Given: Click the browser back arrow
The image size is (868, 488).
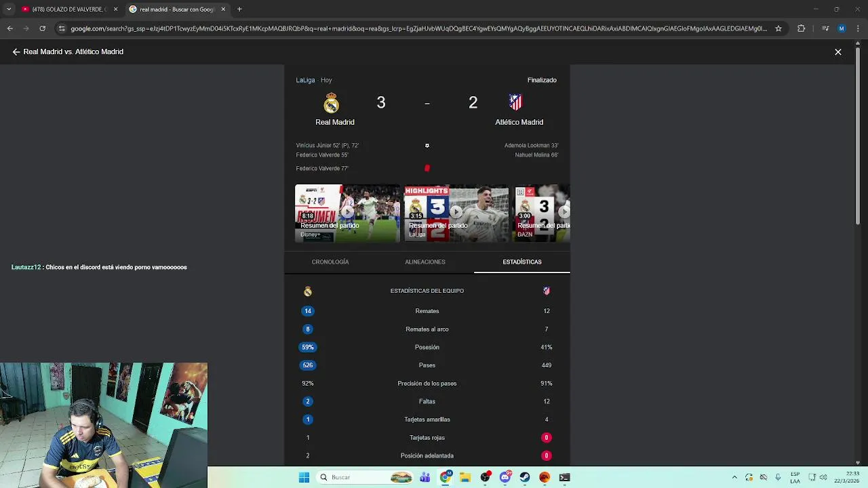Looking at the screenshot, I should [x=9, y=28].
